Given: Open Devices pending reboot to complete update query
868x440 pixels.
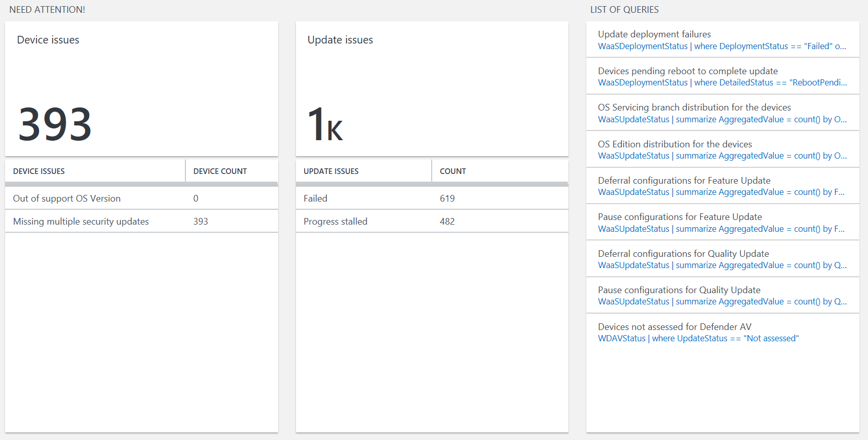Looking at the screenshot, I should click(x=723, y=76).
